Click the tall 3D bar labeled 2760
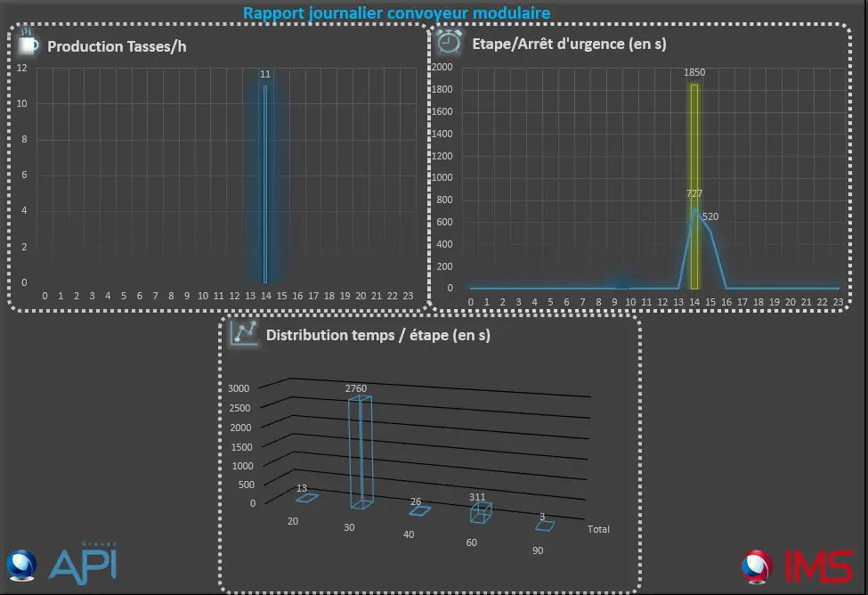The width and height of the screenshot is (868, 595). (361, 452)
